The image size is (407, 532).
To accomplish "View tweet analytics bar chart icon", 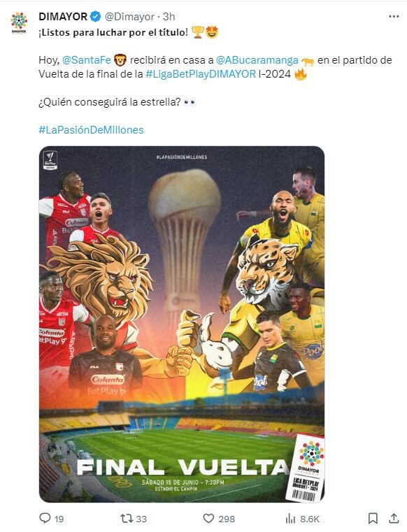I will pyautogui.click(x=290, y=519).
